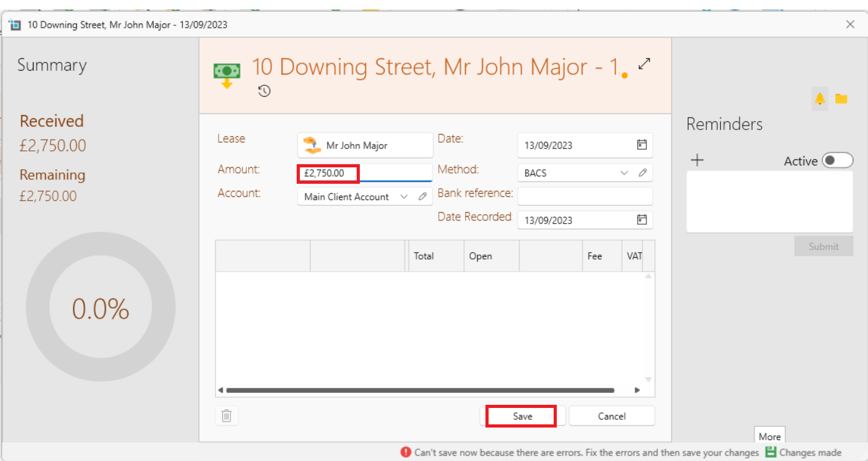Click the trash delete icon
Image resolution: width=868 pixels, height=461 pixels.
point(227,416)
